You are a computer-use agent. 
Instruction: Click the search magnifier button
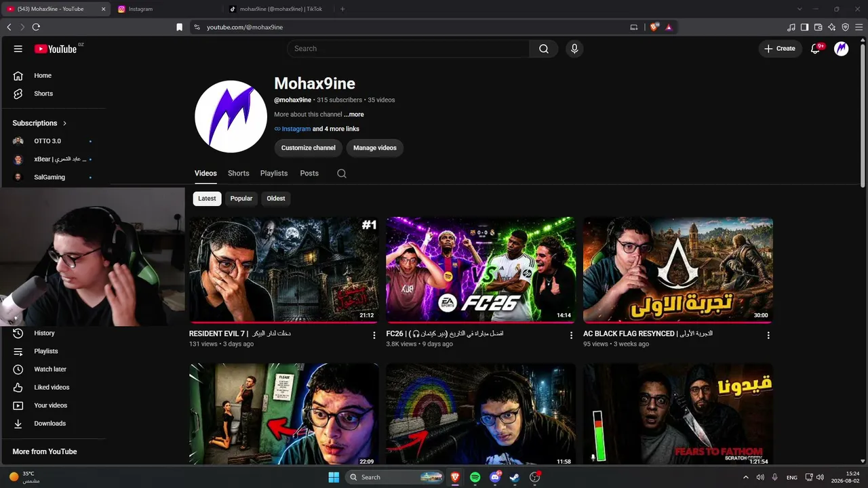coord(544,49)
